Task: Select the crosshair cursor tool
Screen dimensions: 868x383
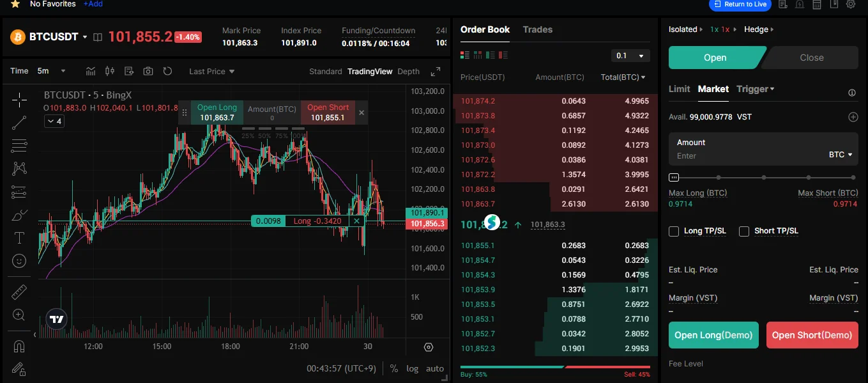Action: click(19, 99)
